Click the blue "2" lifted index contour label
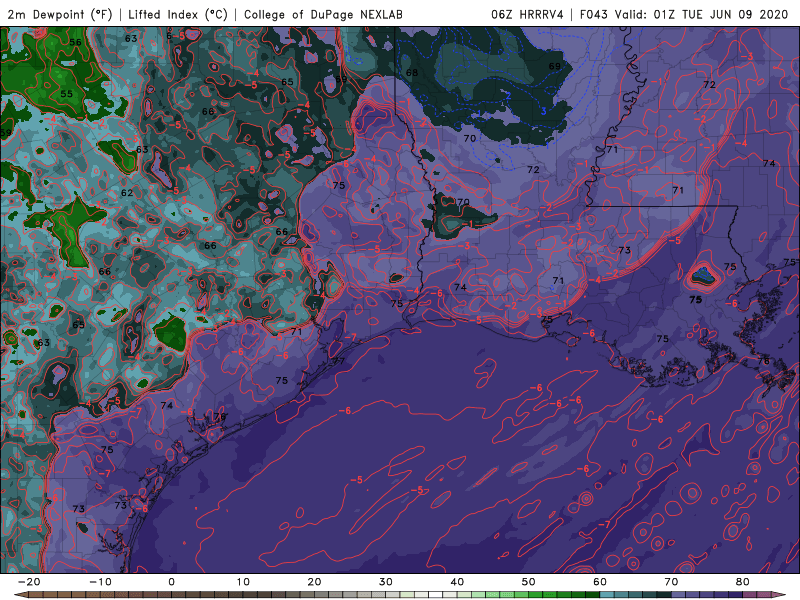The height and width of the screenshot is (600, 800). [508, 95]
